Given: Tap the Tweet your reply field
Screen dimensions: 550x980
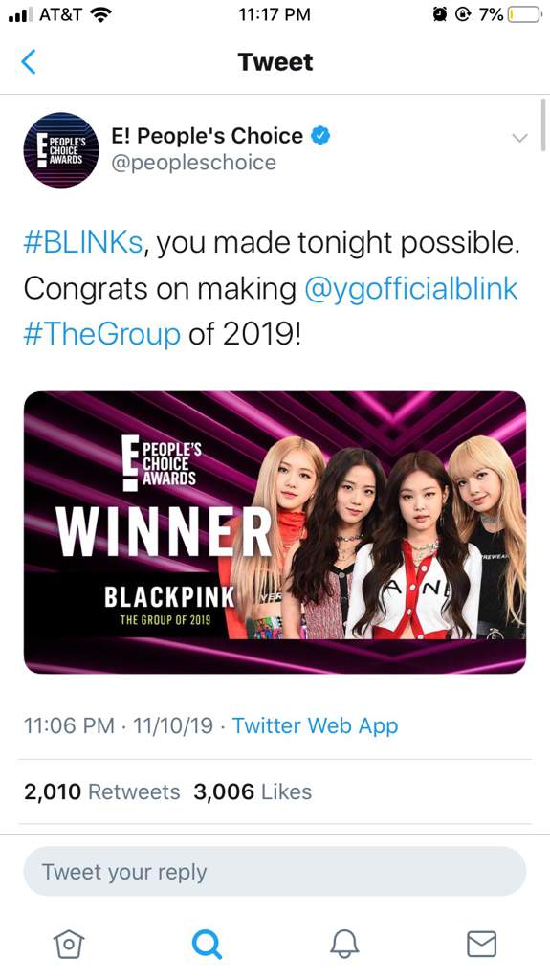Looking at the screenshot, I should [x=275, y=872].
